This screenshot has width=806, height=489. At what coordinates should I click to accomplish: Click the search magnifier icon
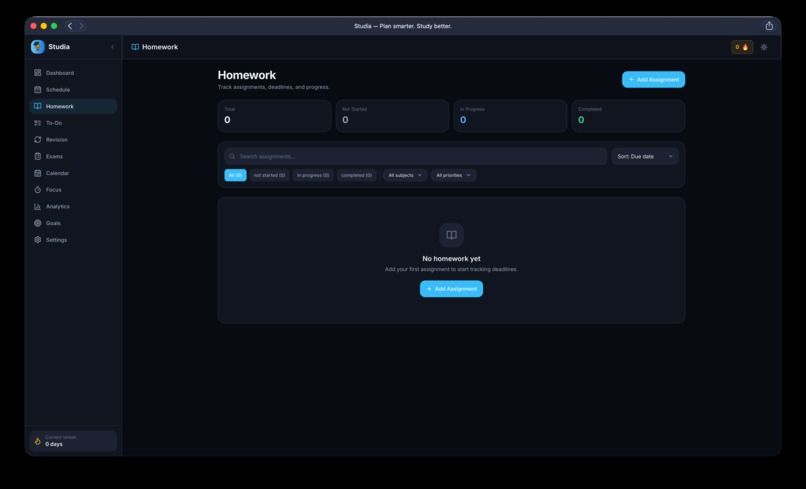[232, 156]
